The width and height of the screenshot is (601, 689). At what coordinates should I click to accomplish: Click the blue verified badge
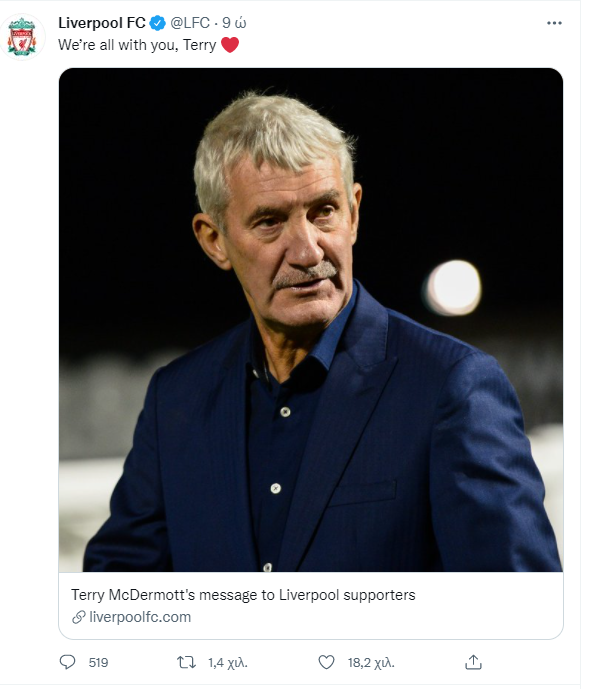(x=158, y=23)
